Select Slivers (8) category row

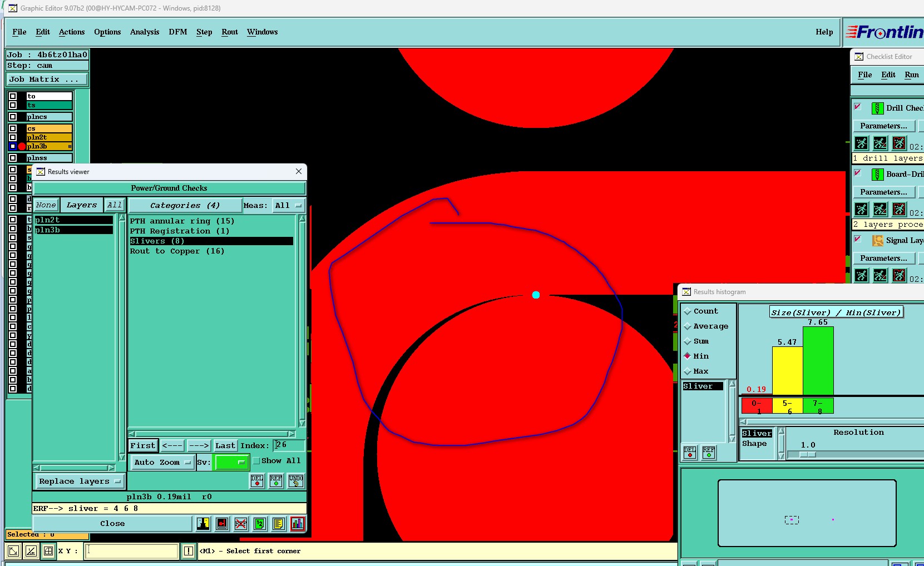point(211,241)
